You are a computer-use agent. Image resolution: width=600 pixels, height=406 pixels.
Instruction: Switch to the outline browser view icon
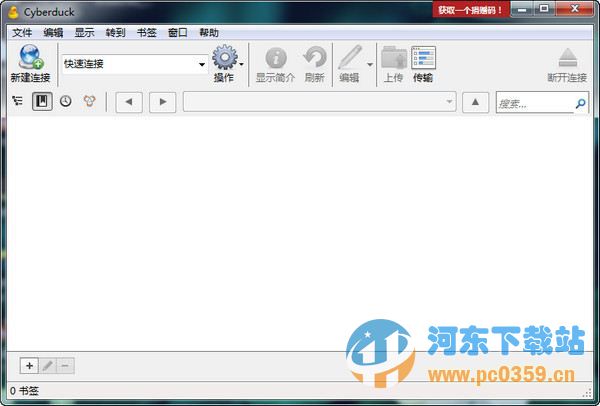(18, 101)
